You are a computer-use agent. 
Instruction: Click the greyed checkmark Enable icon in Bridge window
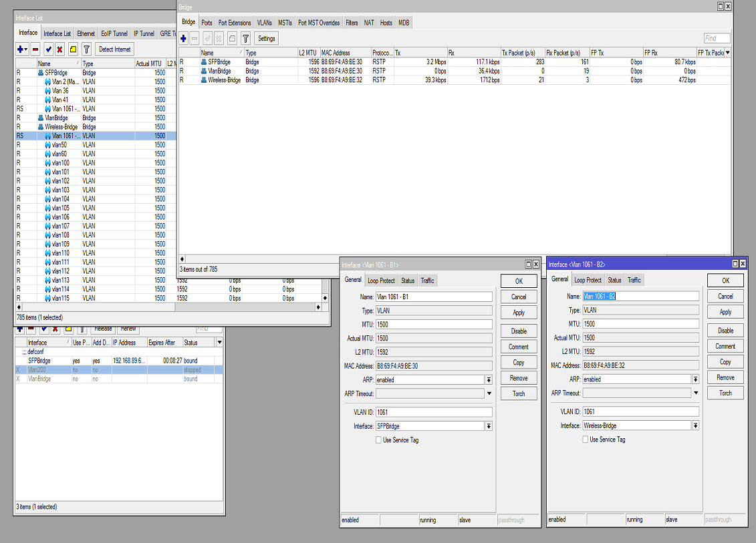(207, 39)
